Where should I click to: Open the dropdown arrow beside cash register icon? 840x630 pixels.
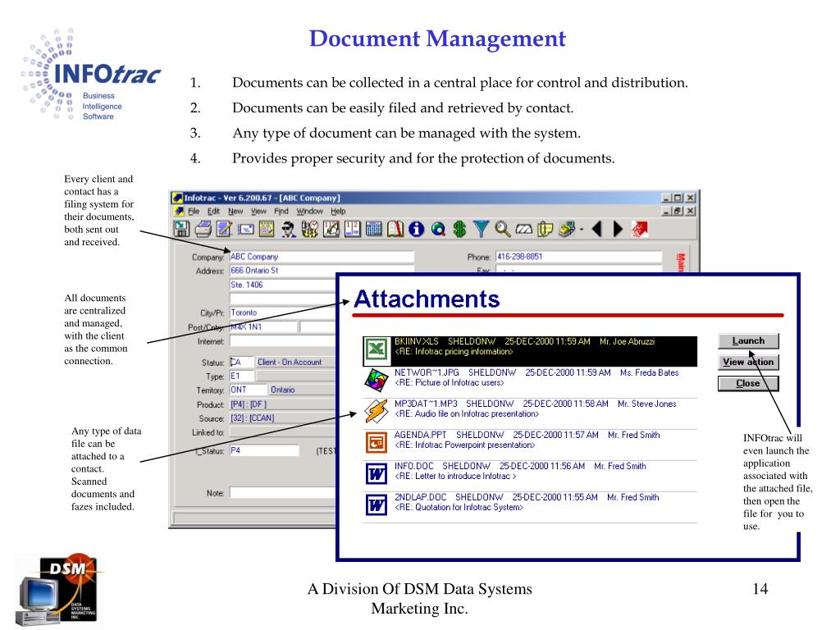(x=582, y=230)
